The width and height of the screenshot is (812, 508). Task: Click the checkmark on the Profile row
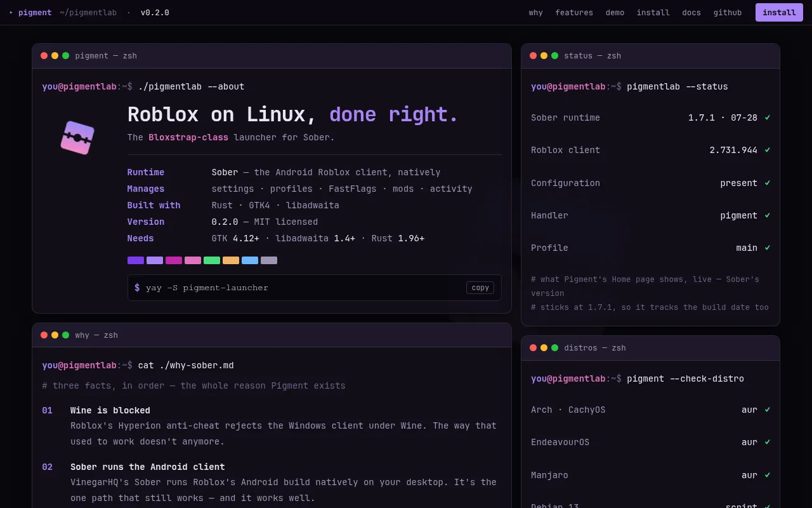pos(768,248)
